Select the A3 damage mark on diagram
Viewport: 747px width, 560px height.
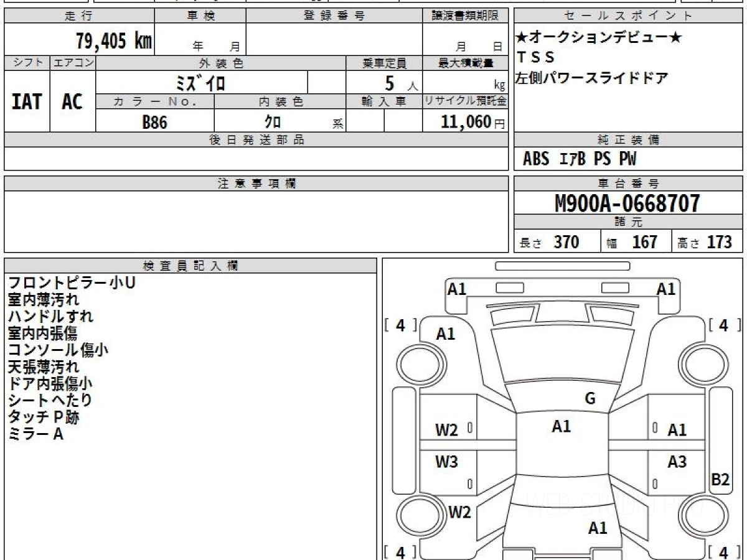pyautogui.click(x=677, y=462)
